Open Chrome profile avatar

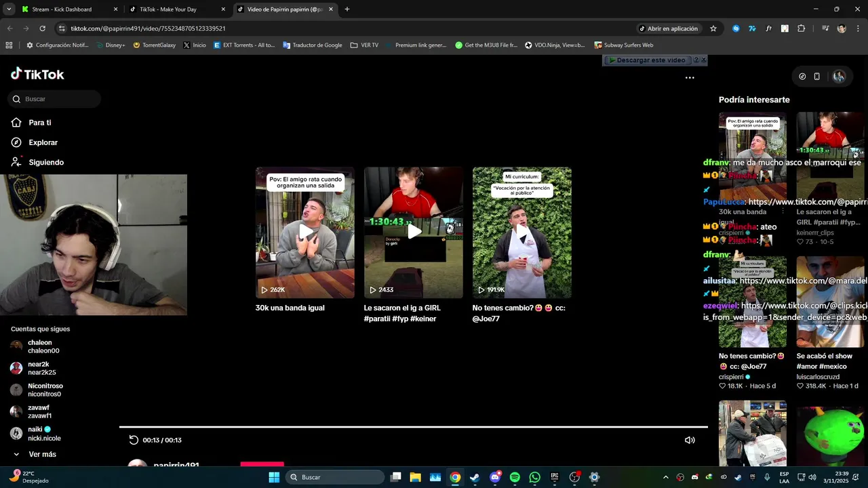(842, 28)
